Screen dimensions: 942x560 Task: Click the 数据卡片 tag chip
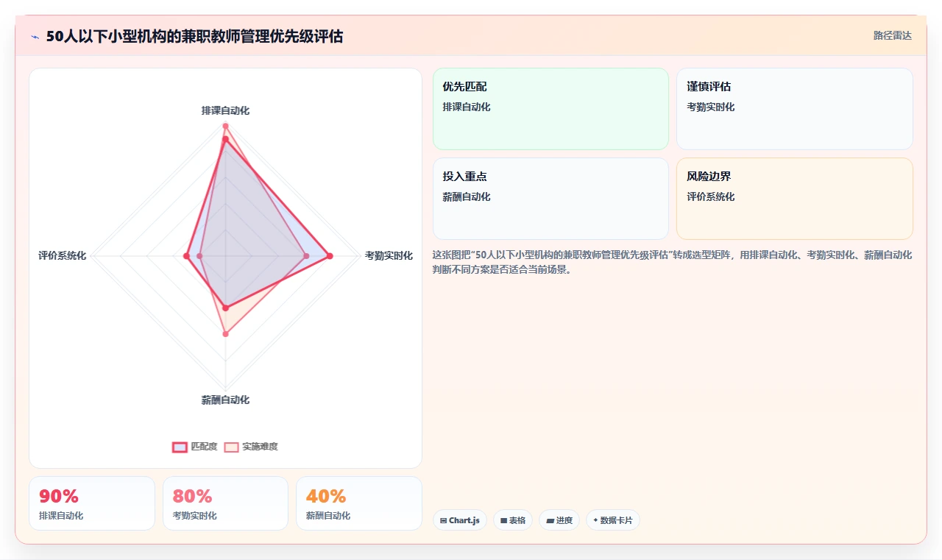pos(613,520)
